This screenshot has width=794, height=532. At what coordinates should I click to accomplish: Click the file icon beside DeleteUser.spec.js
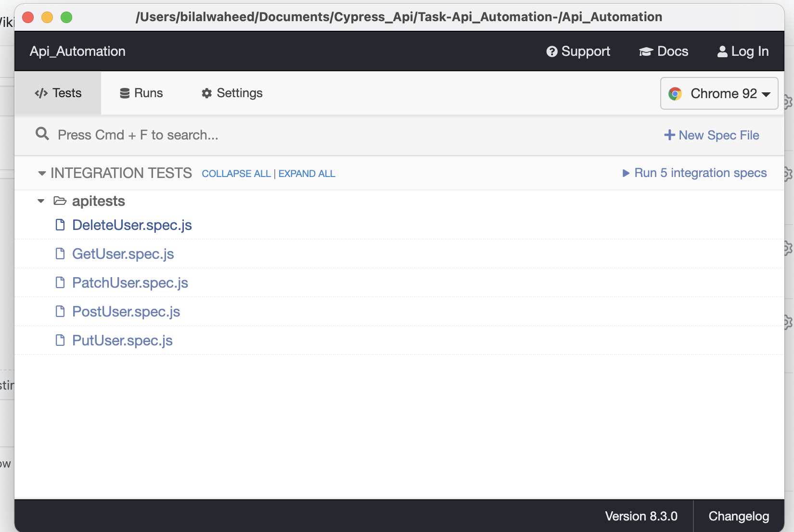click(x=60, y=225)
